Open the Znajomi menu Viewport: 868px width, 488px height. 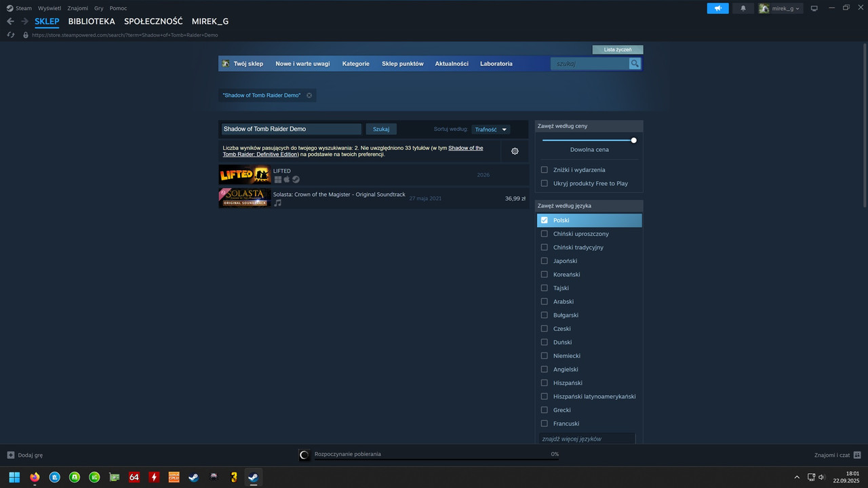click(x=78, y=8)
